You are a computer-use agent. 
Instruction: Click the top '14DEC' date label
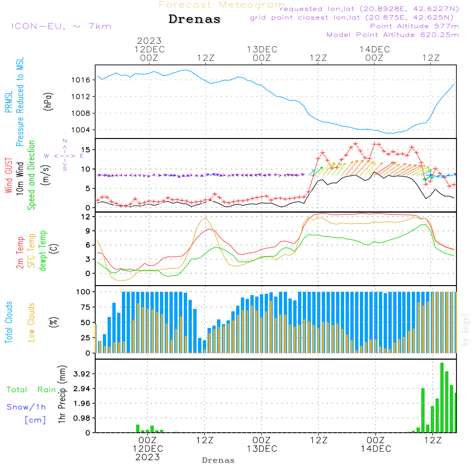[x=375, y=50]
